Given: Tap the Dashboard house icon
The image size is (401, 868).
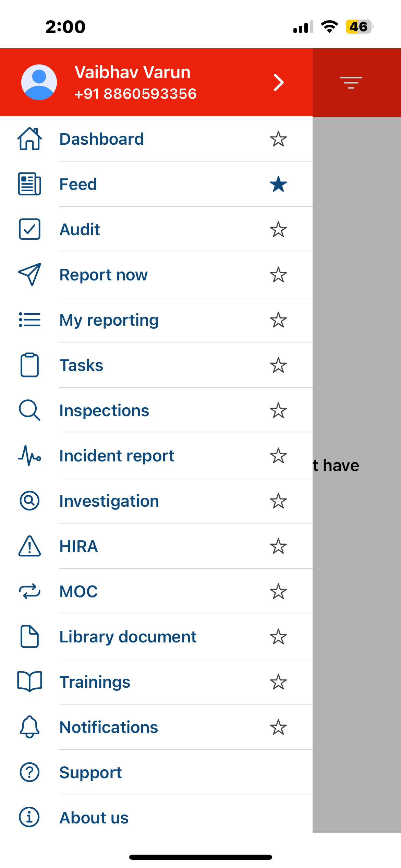Looking at the screenshot, I should [29, 139].
